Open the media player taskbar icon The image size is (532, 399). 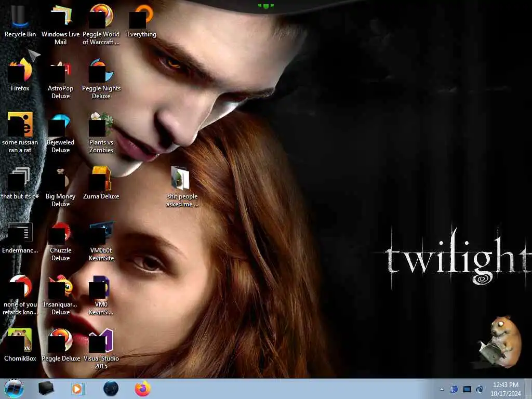[77, 389]
